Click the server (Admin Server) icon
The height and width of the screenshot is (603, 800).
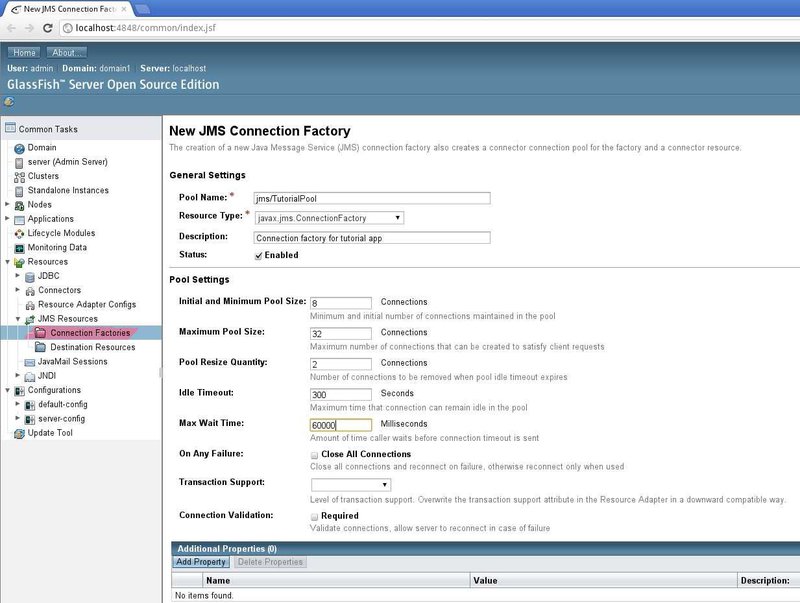[19, 163]
